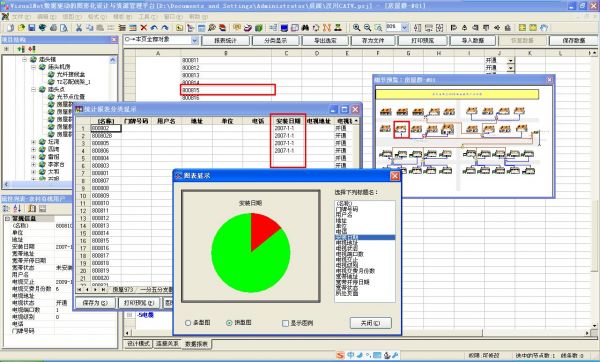600x362 pixels.
Task: Switch to the 设计模式 tab at bottom
Action: coord(138,343)
